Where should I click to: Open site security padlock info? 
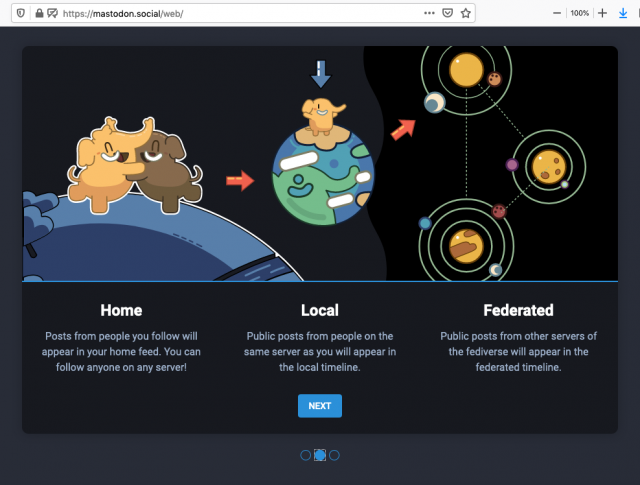39,13
